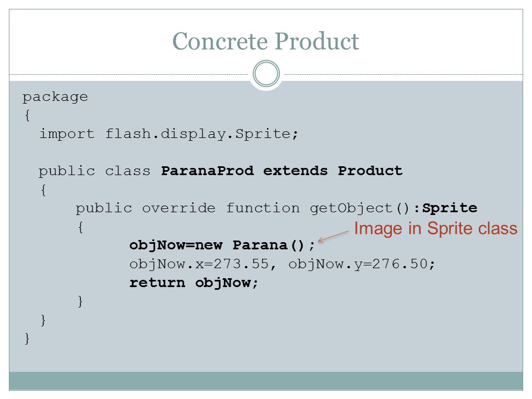Click the bold 'extends' keyword
This screenshot has width=532, height=399.
click(295, 171)
